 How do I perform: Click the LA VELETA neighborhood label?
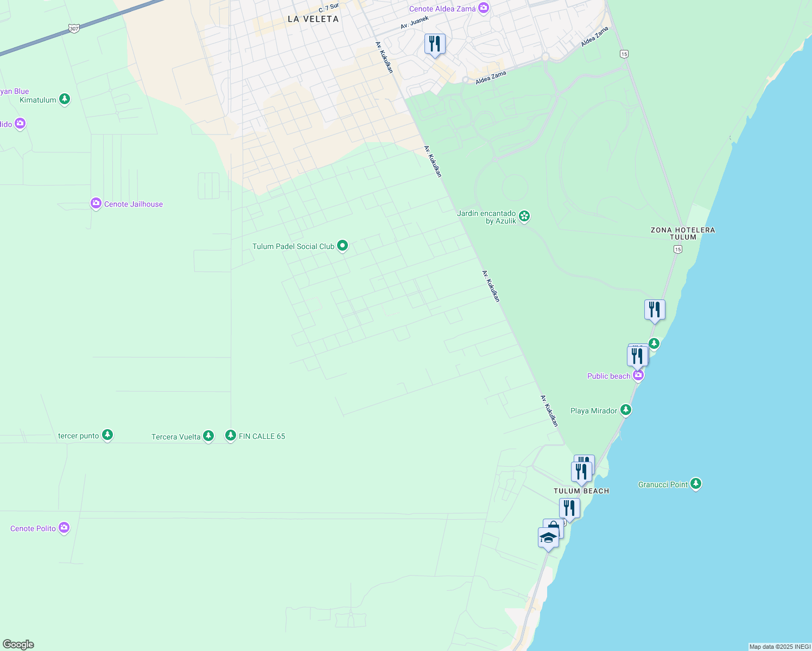313,19
